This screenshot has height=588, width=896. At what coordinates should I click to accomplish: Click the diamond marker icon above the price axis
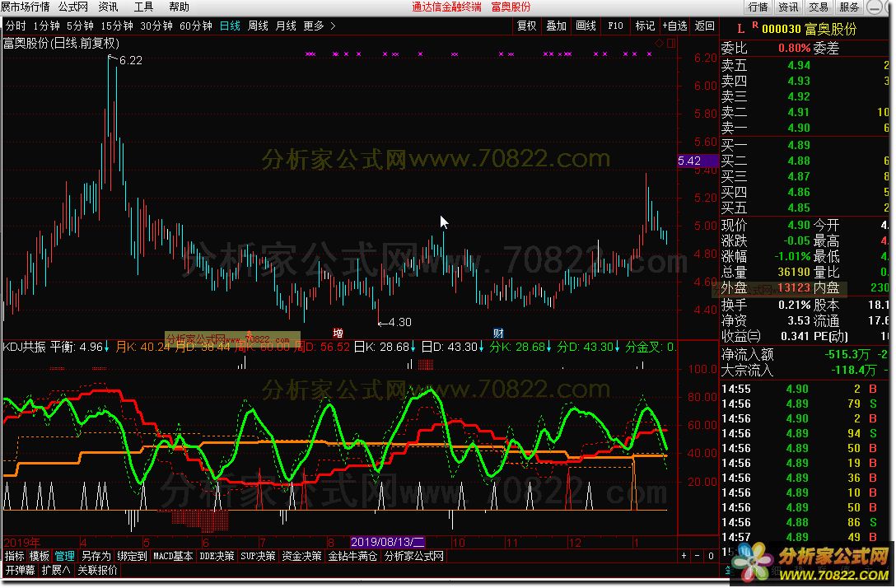point(659,41)
